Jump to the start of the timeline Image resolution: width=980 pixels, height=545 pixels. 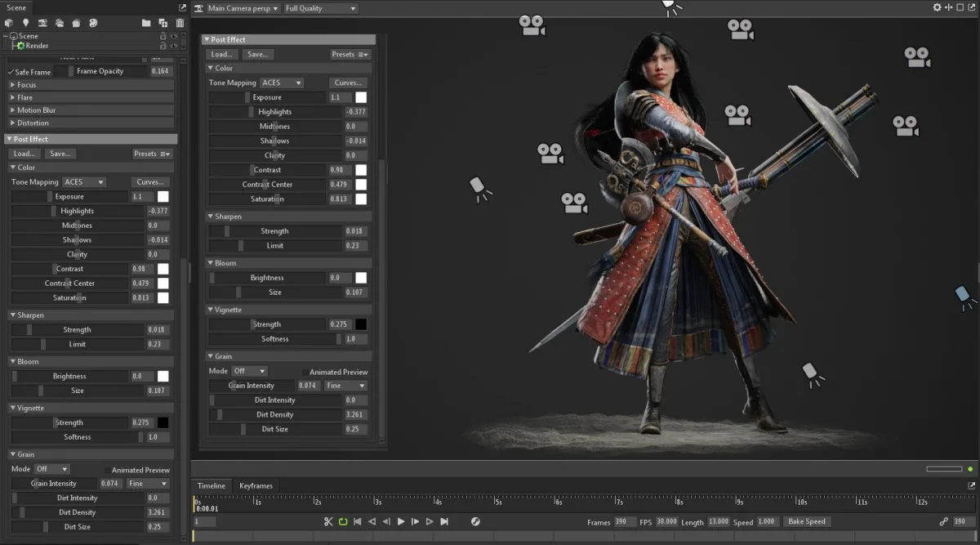[x=357, y=521]
